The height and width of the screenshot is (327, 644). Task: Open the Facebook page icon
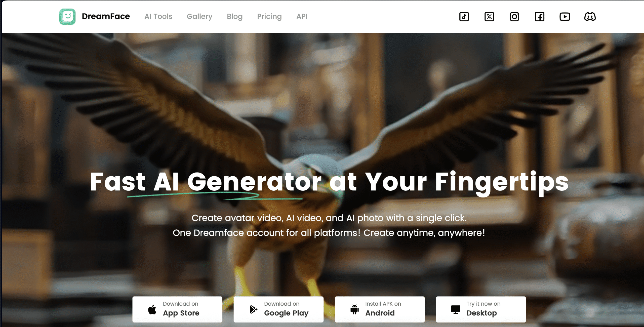point(539,17)
